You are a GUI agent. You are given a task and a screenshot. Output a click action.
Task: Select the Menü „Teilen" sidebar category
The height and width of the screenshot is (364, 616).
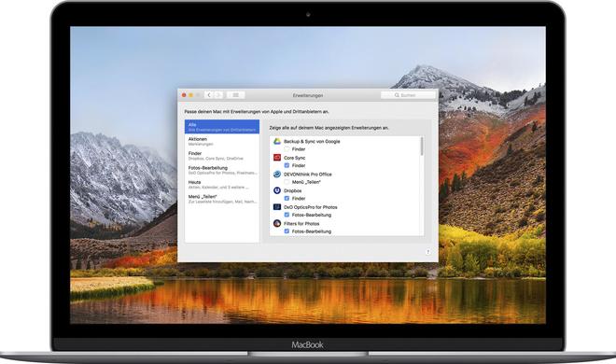[222, 199]
